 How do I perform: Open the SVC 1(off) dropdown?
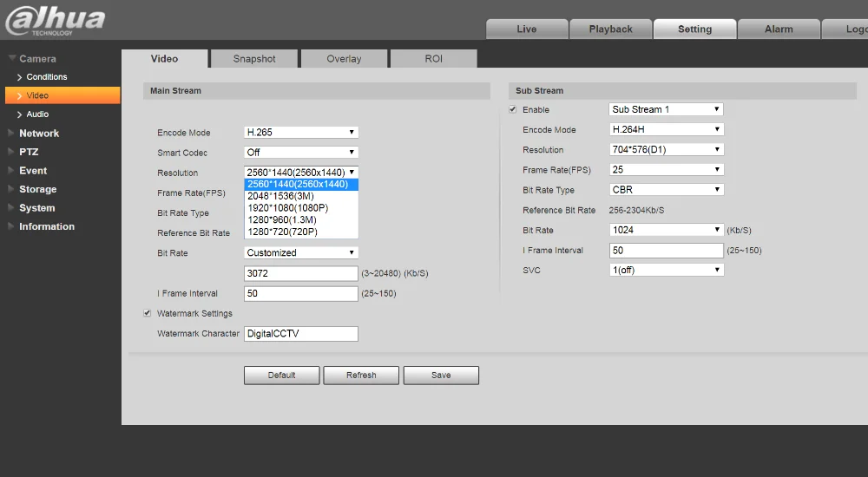(666, 270)
